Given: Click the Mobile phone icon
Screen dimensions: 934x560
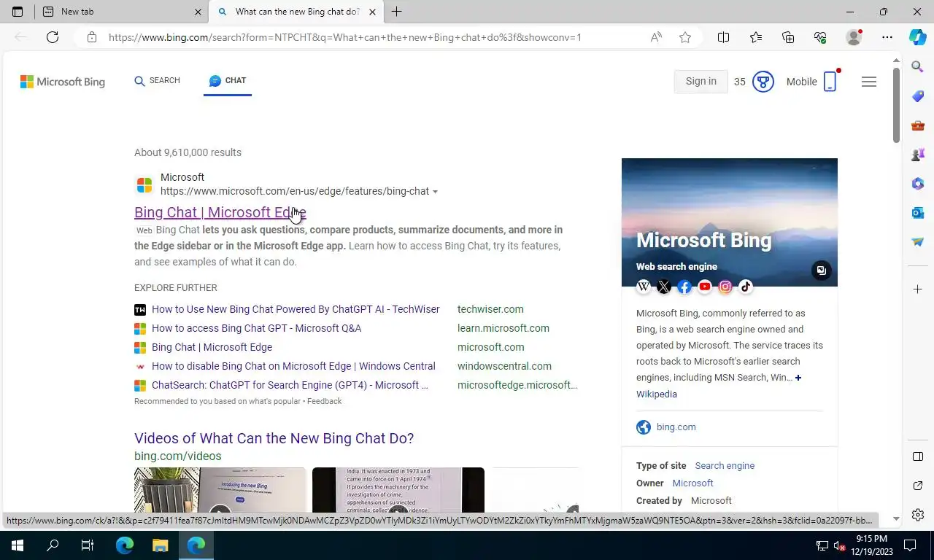Looking at the screenshot, I should click(830, 82).
